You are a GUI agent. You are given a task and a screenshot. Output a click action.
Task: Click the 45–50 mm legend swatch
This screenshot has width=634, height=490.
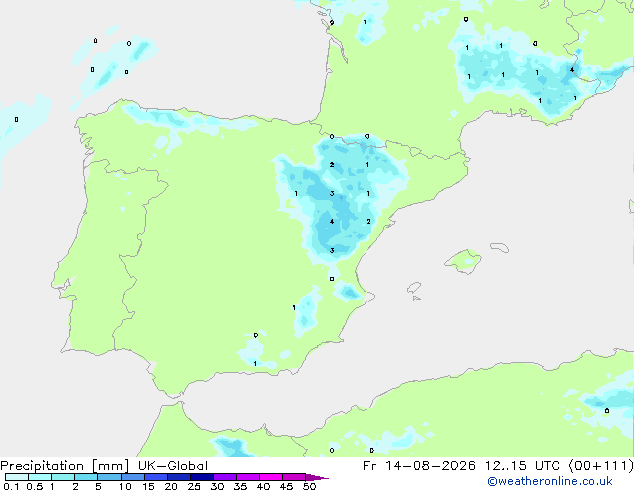tap(294, 477)
